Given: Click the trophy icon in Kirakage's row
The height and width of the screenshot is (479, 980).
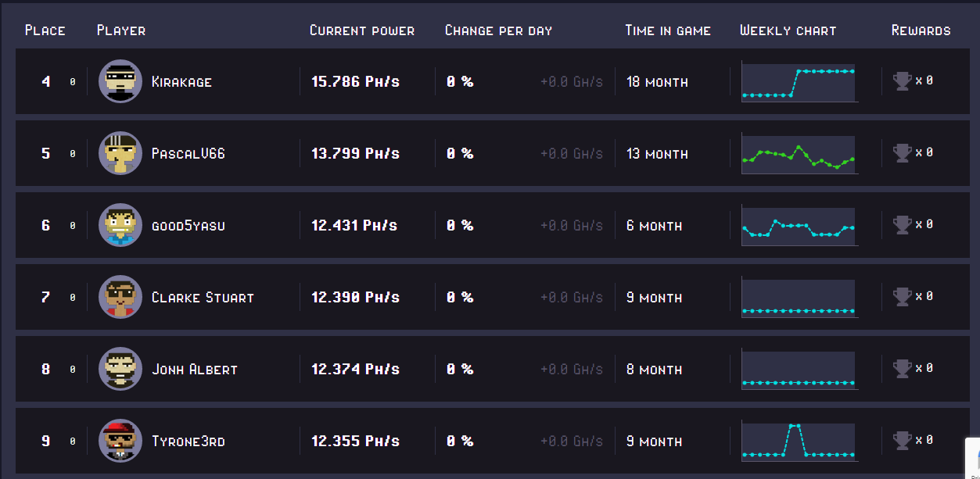Looking at the screenshot, I should coord(903,80).
